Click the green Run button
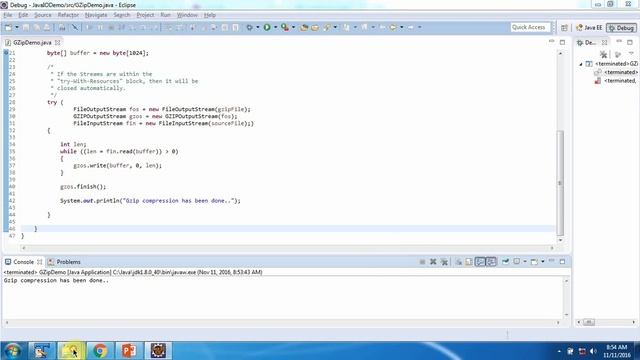640x360 pixels. [x=267, y=27]
